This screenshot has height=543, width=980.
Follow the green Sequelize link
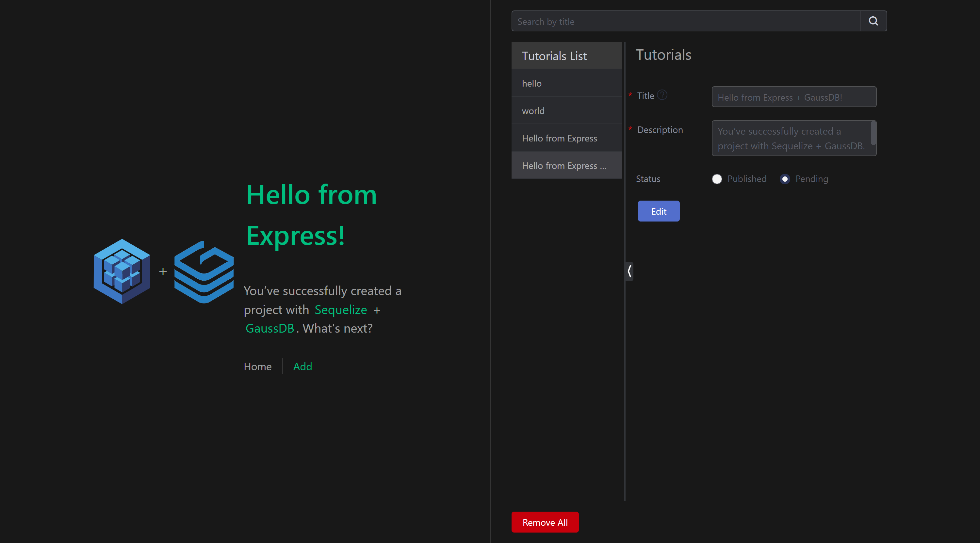(340, 310)
